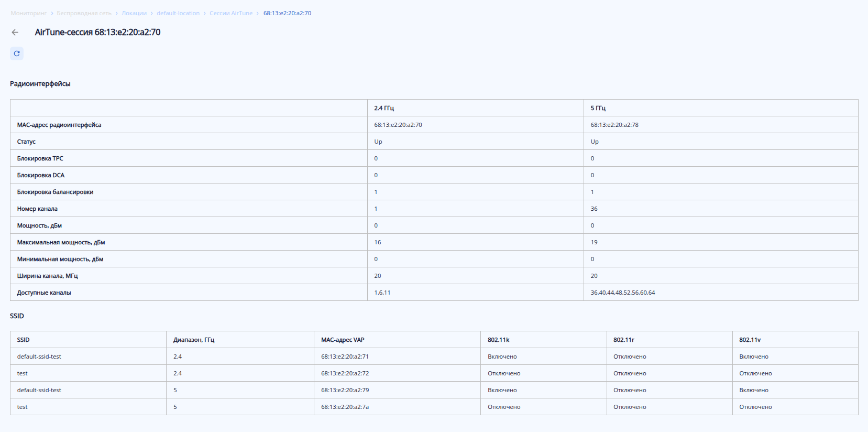This screenshot has height=432, width=868.
Task: Select the 2.4 ГГц column header
Action: click(384, 108)
